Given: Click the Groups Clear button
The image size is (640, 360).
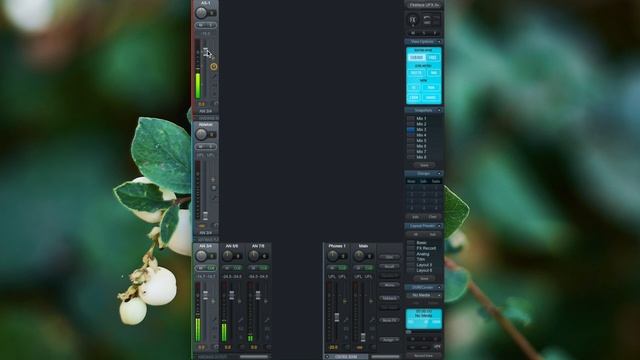Looking at the screenshot, I should [432, 217].
